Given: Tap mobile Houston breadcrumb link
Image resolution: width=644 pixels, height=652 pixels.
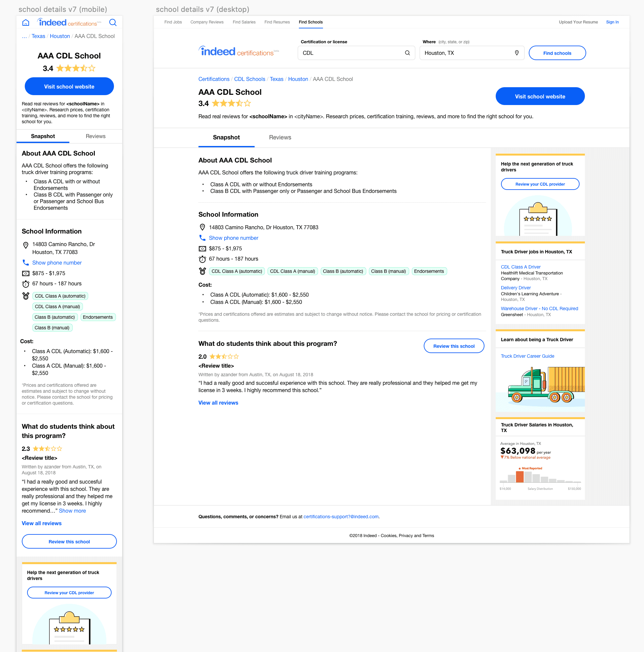Looking at the screenshot, I should tap(60, 36).
